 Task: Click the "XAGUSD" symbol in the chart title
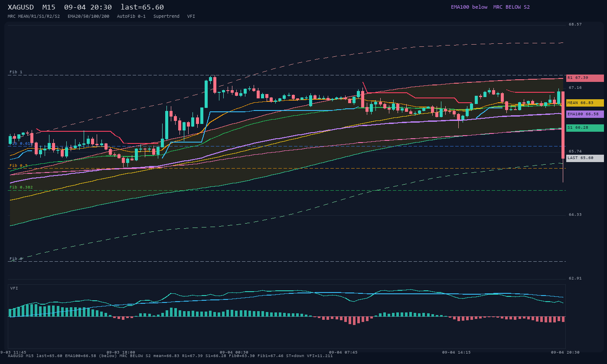point(21,7)
